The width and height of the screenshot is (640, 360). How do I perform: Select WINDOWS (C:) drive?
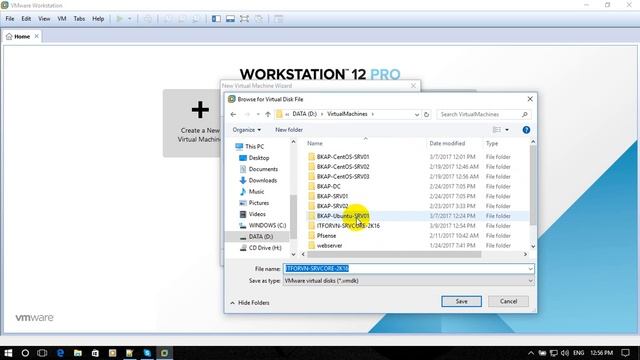pos(267,225)
